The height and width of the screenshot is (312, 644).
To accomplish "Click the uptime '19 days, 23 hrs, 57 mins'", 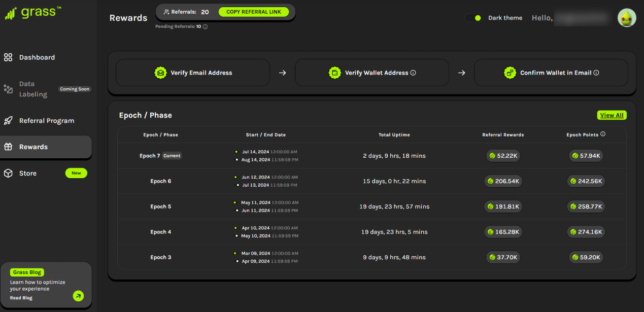I will (x=394, y=206).
